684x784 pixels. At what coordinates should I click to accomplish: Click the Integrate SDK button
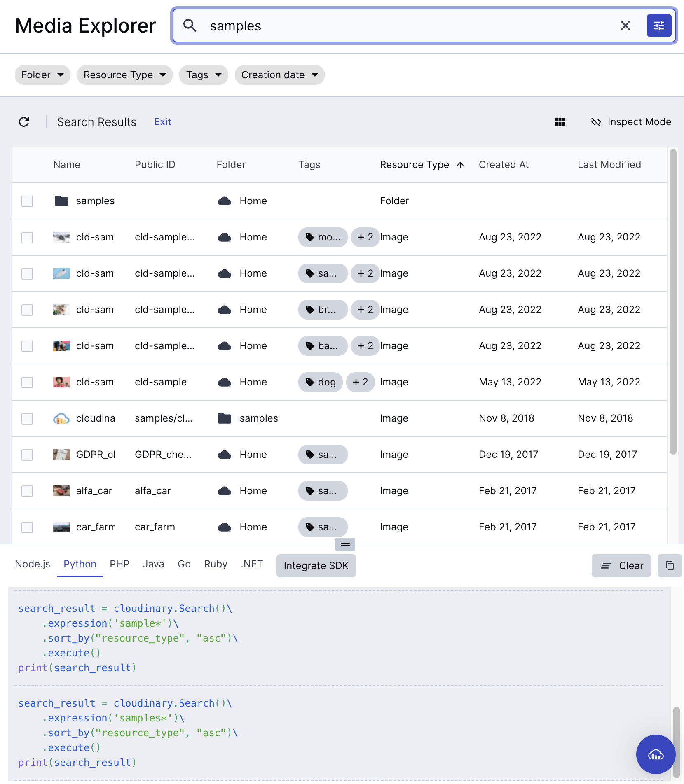pos(316,566)
